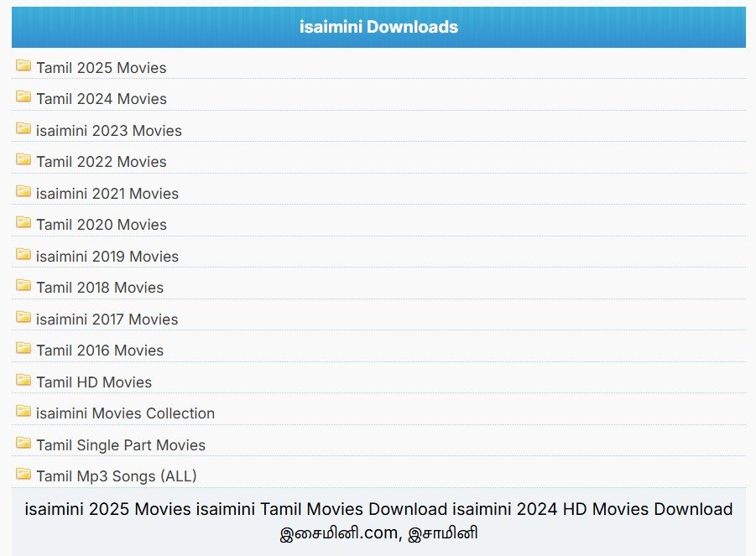This screenshot has width=756, height=556.
Task: Open the Tamil 2022 Movies category
Action: coord(102,161)
